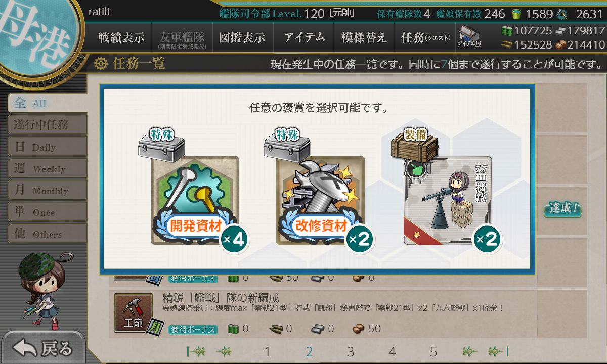
Task: Open 図鑑表示 in the top menu
Action: point(242,37)
